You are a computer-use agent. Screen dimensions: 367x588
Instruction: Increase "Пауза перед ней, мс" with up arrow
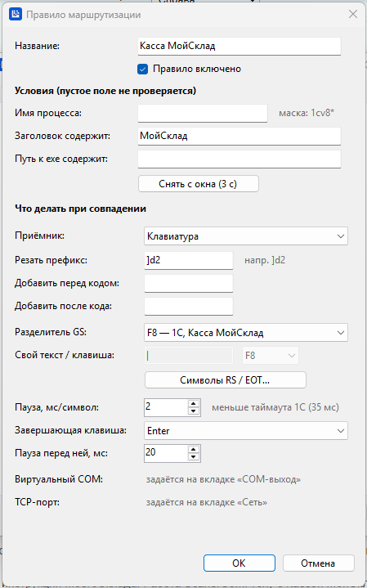[x=194, y=449]
